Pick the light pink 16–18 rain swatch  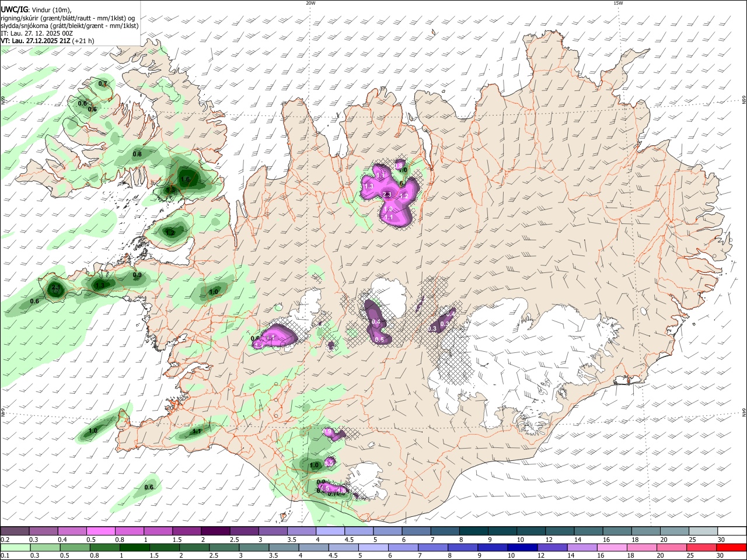click(613, 547)
